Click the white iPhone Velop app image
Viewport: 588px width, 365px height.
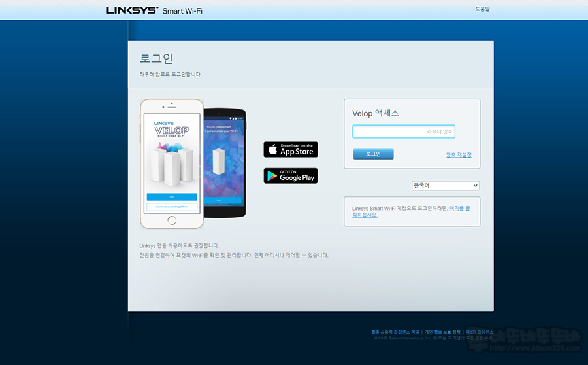click(172, 164)
